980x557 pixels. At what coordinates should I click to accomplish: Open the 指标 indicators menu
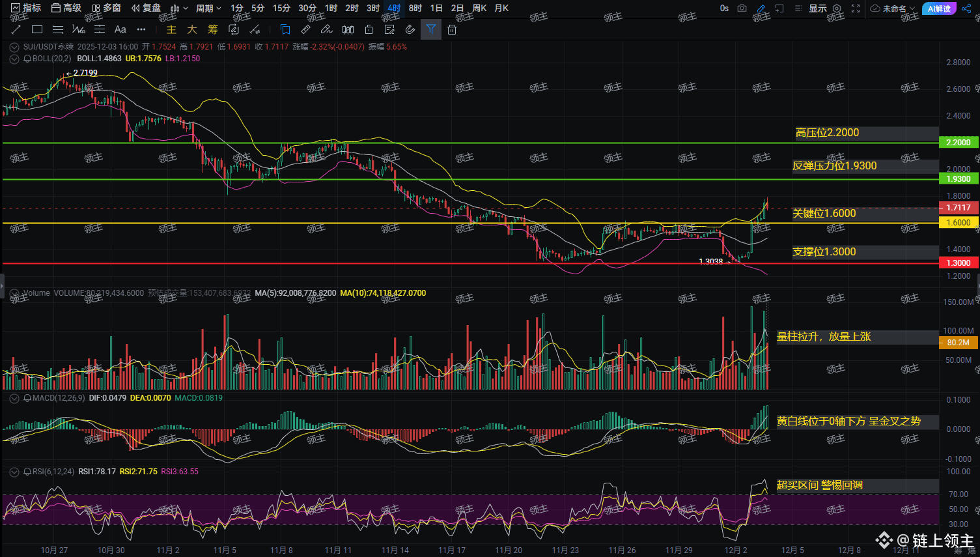[26, 8]
